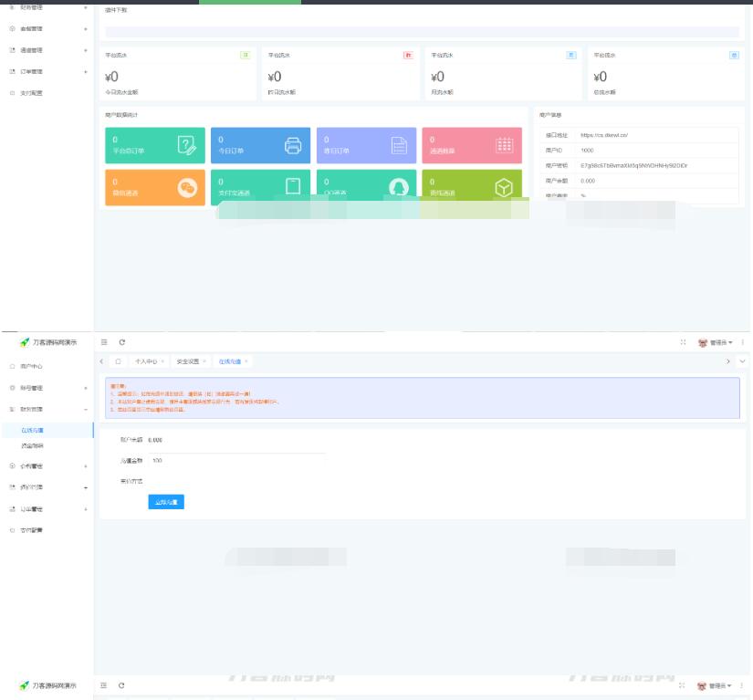
Task: Focus the 充值金额 input showing 100
Action: pyautogui.click(x=237, y=460)
